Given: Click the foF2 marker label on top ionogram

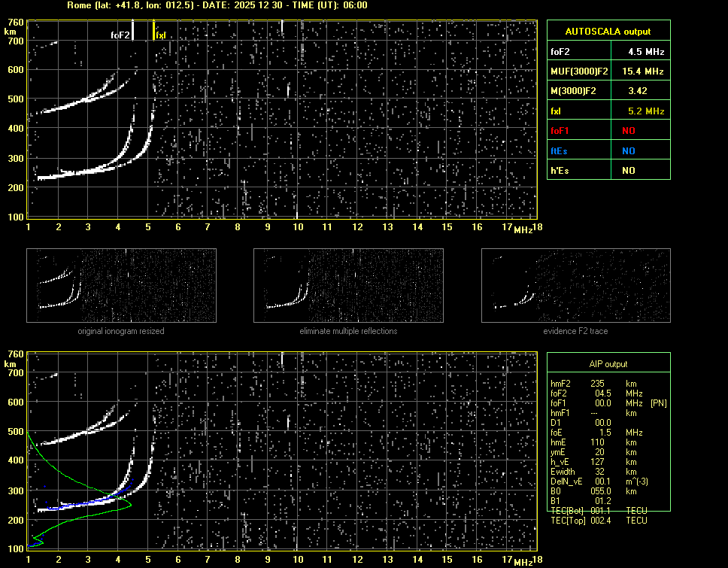Looking at the screenshot, I should click(x=120, y=35).
